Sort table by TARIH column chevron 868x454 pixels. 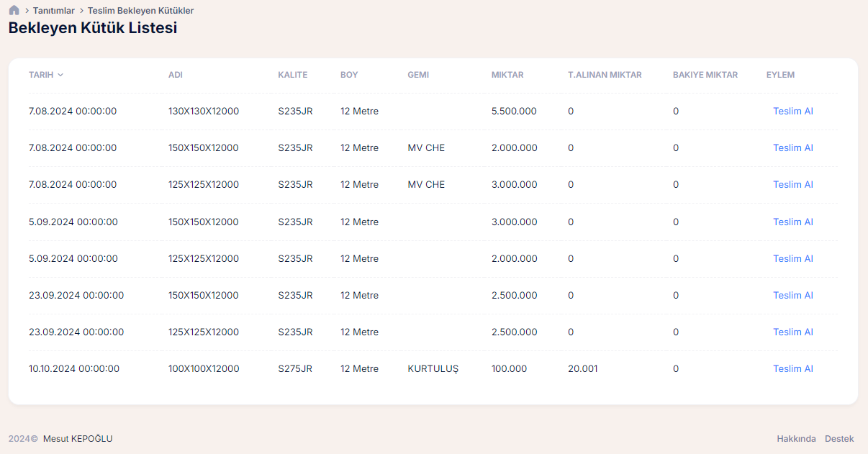click(60, 75)
